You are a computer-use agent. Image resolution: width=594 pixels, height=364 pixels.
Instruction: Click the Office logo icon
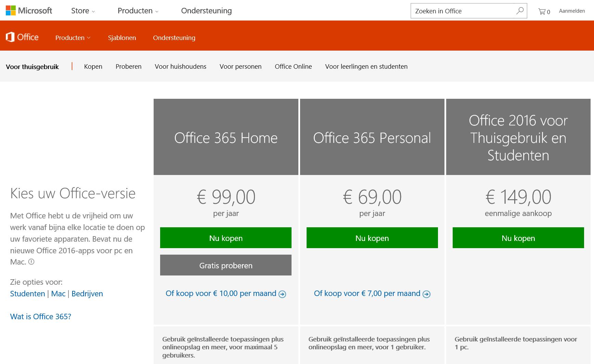pos(10,37)
